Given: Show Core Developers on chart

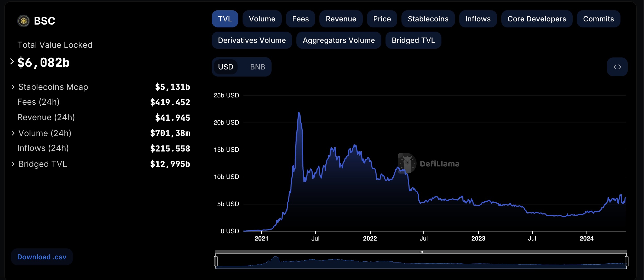Looking at the screenshot, I should coord(537,19).
